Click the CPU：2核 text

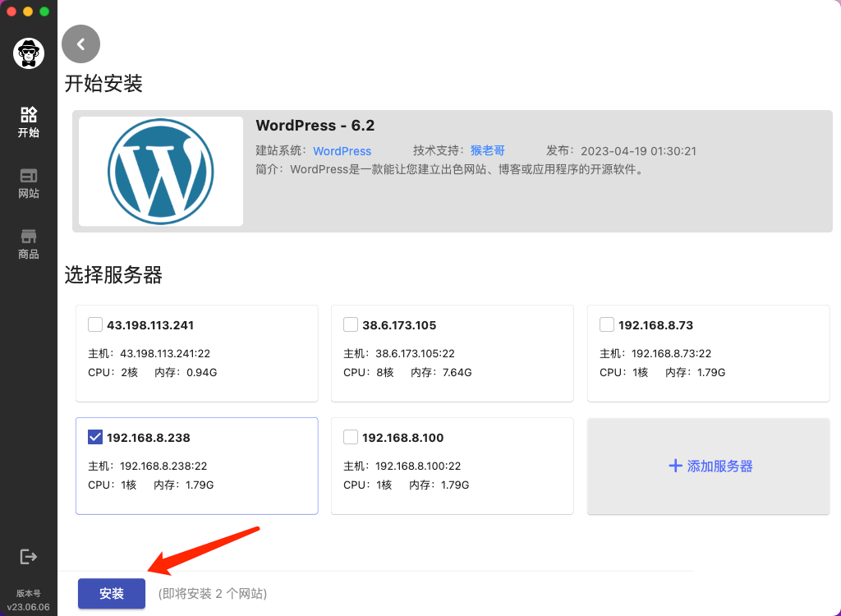pyautogui.click(x=113, y=372)
